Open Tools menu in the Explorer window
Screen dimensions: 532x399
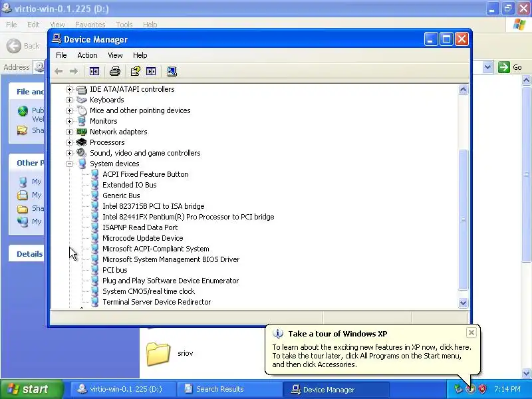124,25
